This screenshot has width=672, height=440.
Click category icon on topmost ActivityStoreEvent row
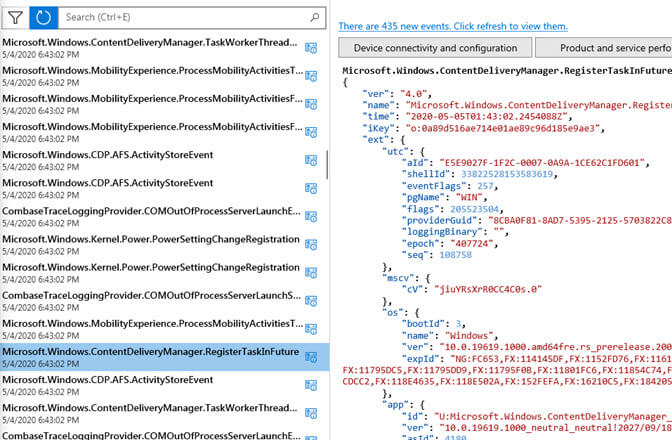[311, 160]
